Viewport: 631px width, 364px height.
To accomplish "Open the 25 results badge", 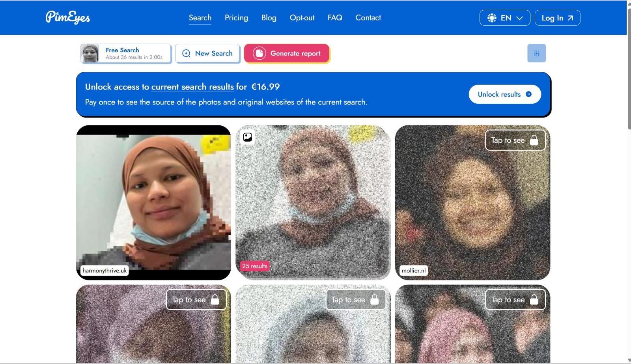I will click(x=254, y=266).
